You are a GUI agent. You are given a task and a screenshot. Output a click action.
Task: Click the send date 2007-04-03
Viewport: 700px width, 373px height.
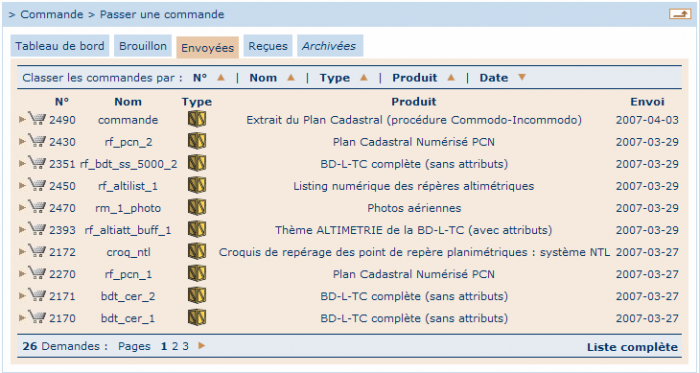click(647, 120)
